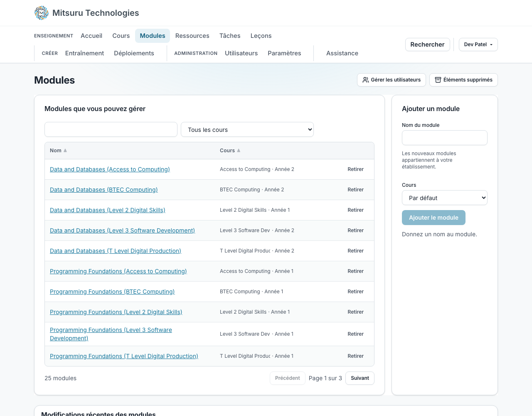Open the Tâches navigation item
Image resolution: width=532 pixels, height=416 pixels.
[x=230, y=36]
